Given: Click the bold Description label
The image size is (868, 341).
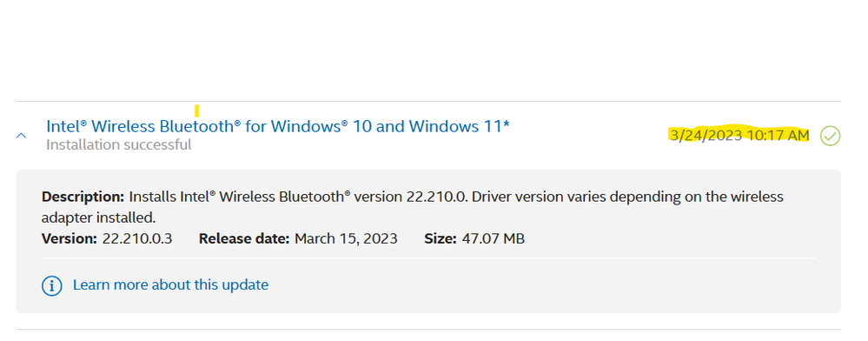Looking at the screenshot, I should tap(83, 197).
